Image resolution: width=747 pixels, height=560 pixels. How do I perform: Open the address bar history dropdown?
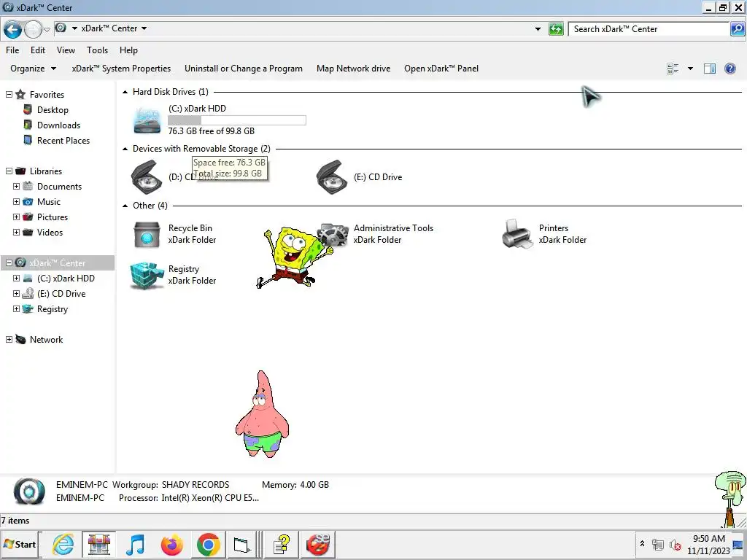(x=538, y=29)
